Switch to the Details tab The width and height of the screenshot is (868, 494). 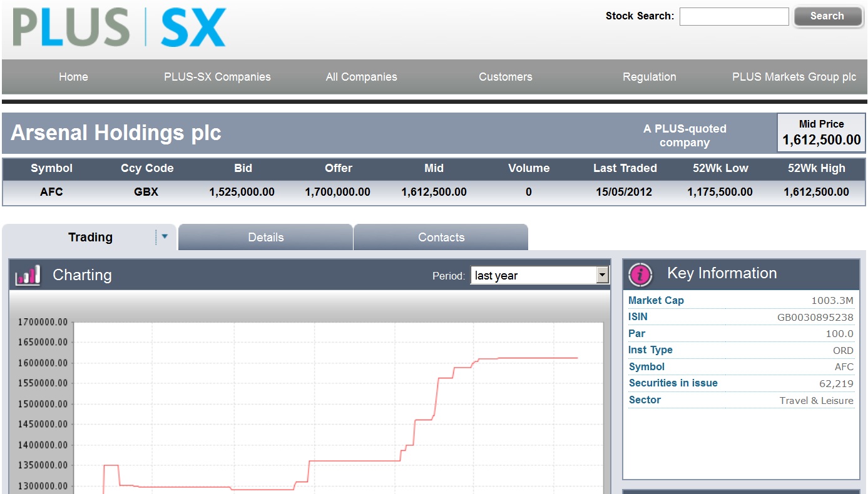[x=265, y=238]
